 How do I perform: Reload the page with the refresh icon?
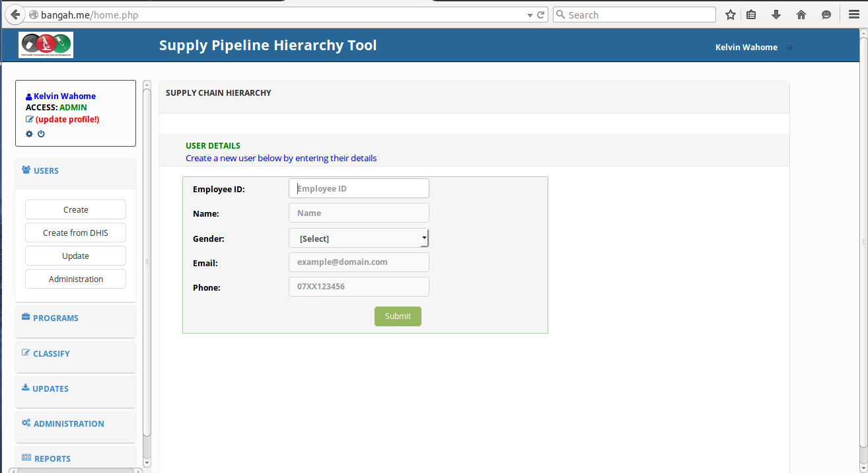(x=541, y=15)
